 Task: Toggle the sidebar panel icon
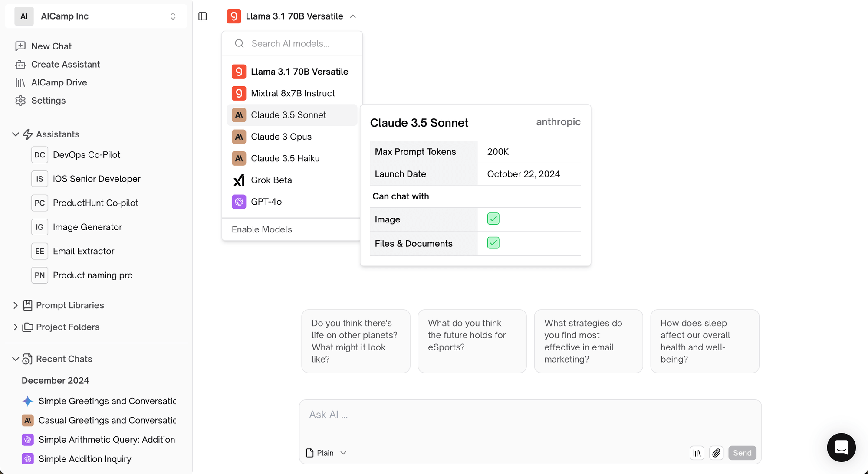coord(203,16)
